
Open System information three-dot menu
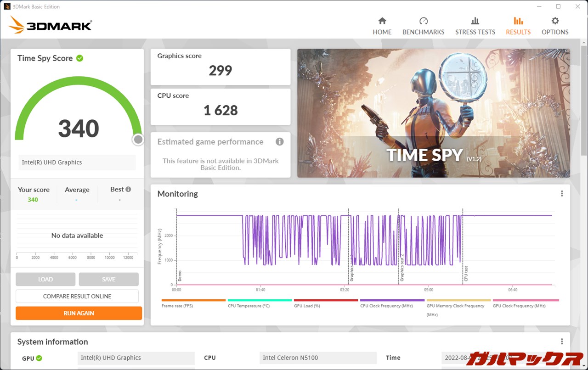click(x=561, y=342)
